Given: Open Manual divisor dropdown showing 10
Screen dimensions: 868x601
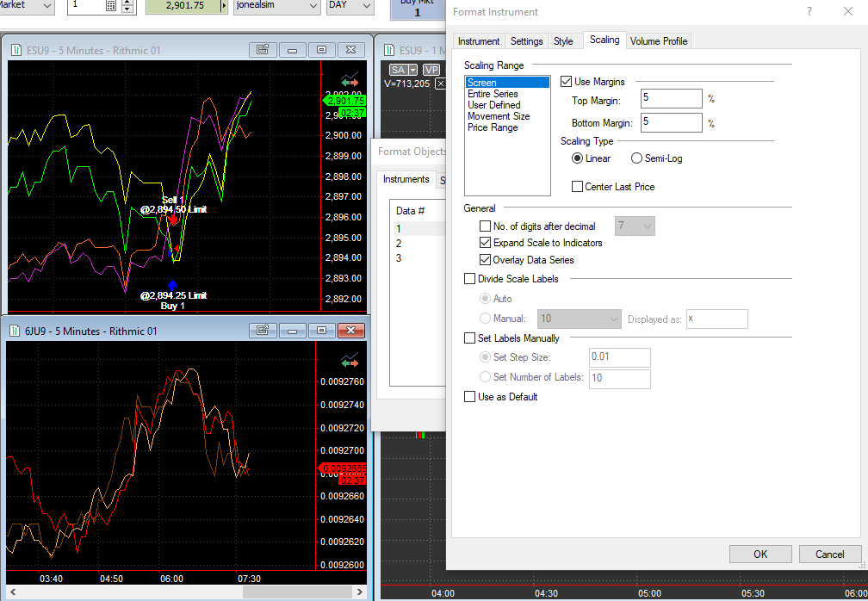Looking at the screenshot, I should pos(579,319).
